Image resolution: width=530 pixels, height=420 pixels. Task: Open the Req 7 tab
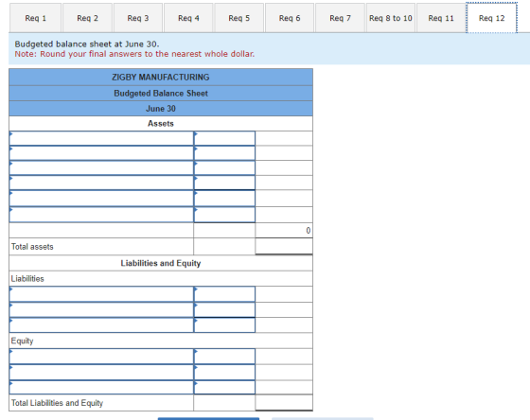click(340, 18)
